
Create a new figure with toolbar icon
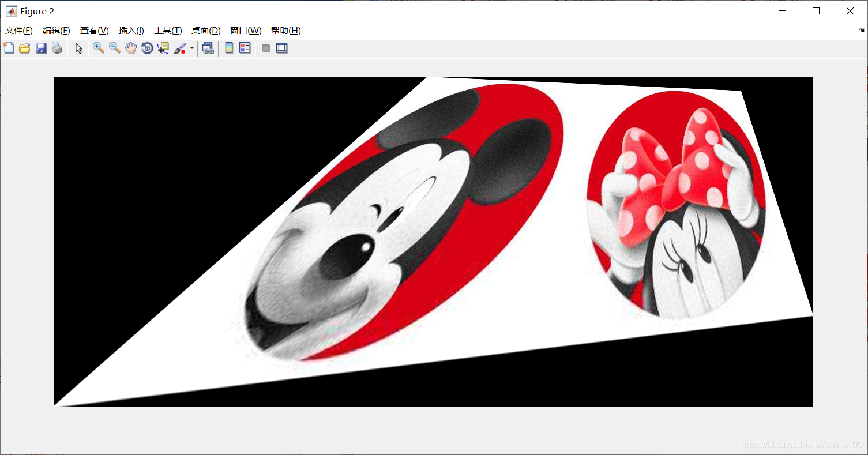(9, 48)
